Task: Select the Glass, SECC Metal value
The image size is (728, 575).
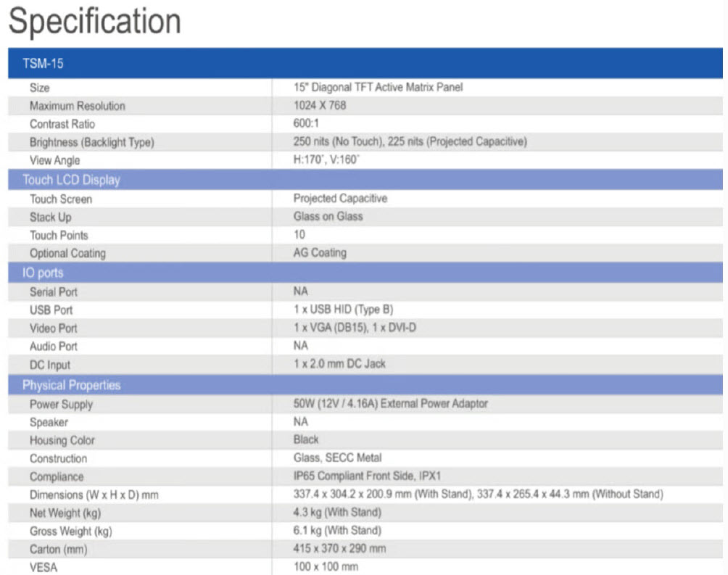Action: 338,458
